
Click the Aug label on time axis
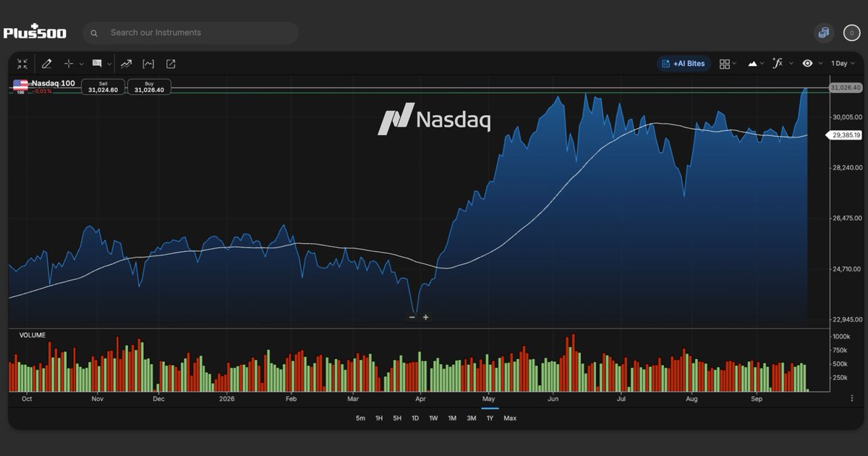(692, 399)
